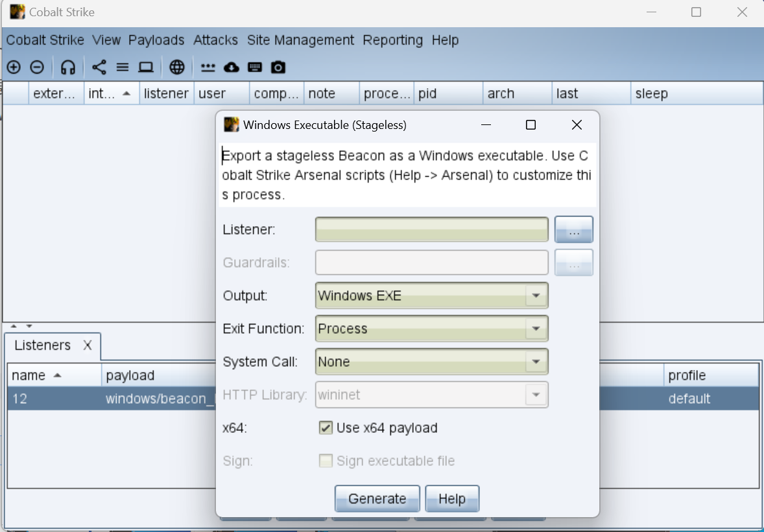Image resolution: width=764 pixels, height=532 pixels.
Task: Sort sessions by the internal column header
Action: 112,93
